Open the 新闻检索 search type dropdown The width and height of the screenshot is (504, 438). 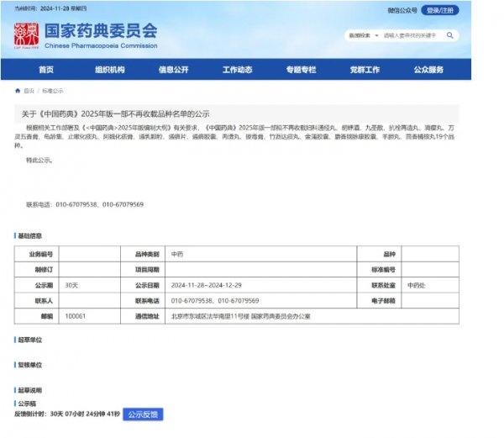pyautogui.click(x=362, y=36)
